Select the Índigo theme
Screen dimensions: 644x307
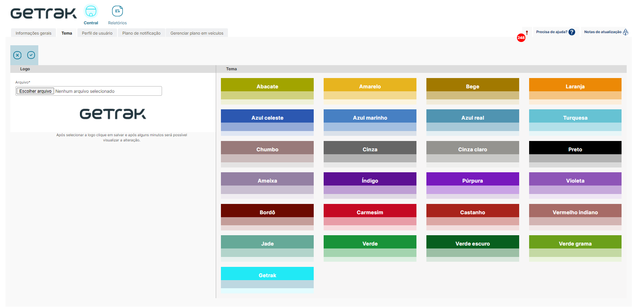370,186
